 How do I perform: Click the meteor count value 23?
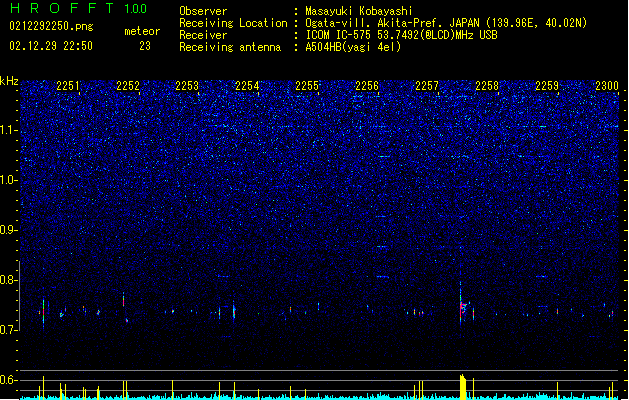coord(145,46)
